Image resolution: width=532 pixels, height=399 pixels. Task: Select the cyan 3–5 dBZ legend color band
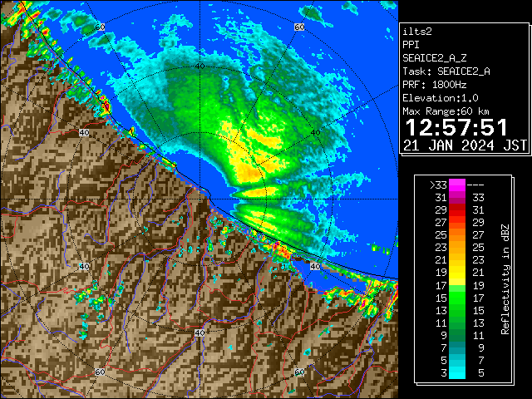[x=456, y=373]
